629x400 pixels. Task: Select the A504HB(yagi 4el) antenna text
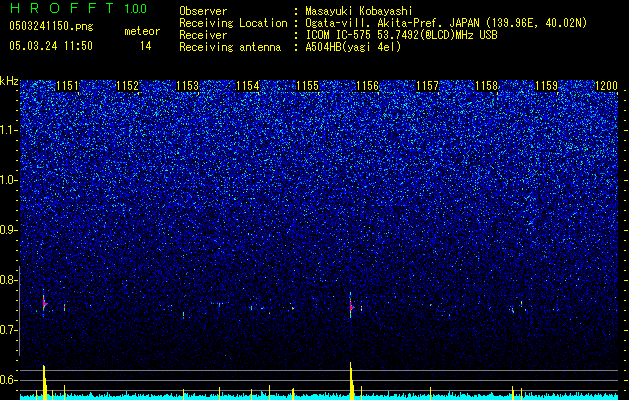coord(353,47)
